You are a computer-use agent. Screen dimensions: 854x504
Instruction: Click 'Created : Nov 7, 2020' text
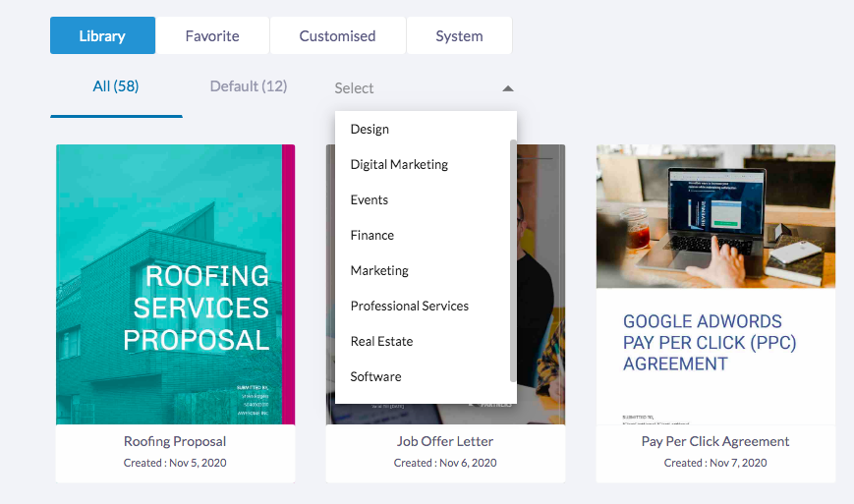pos(715,463)
